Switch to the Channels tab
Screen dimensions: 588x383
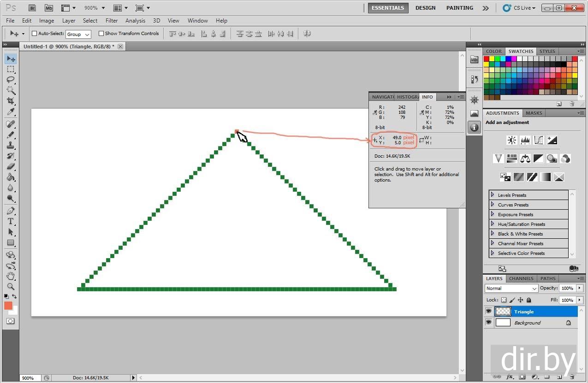(x=521, y=278)
